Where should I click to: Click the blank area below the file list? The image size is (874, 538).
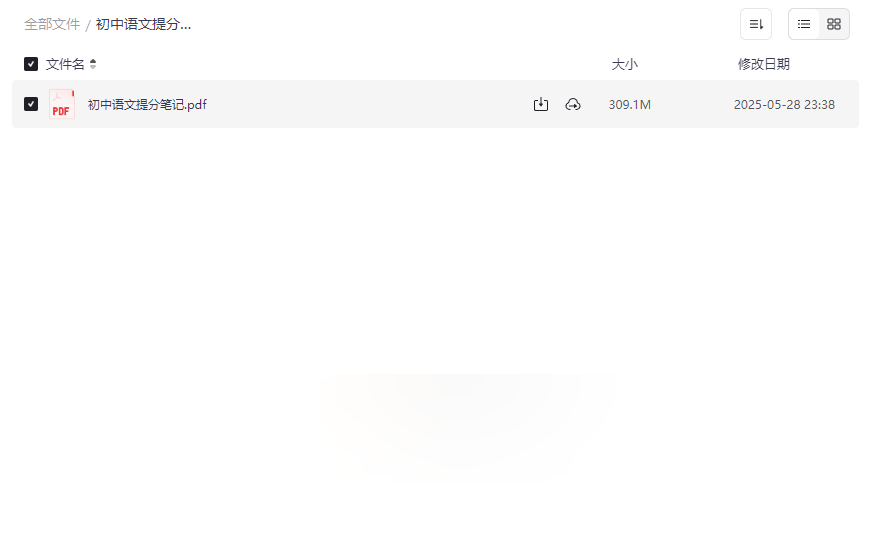tap(435, 329)
